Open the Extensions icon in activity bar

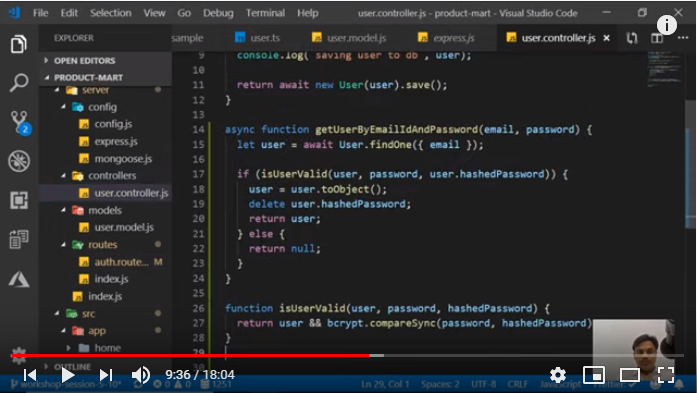[x=19, y=200]
